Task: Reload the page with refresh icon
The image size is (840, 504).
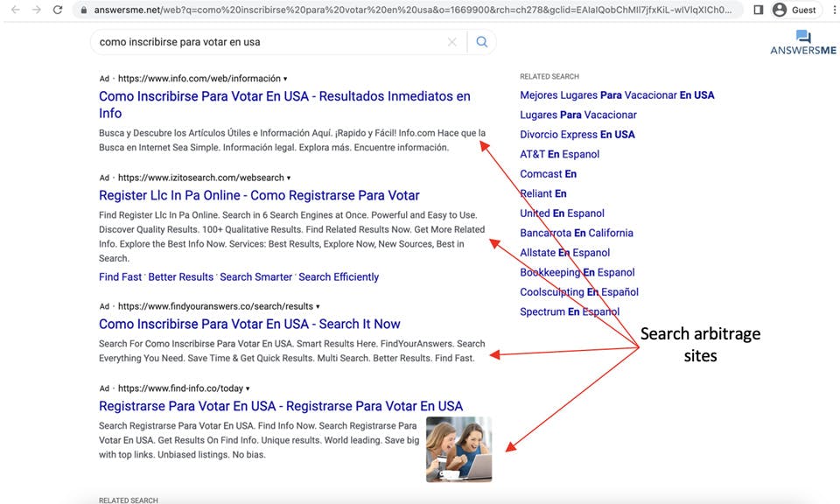Action: coord(58,10)
